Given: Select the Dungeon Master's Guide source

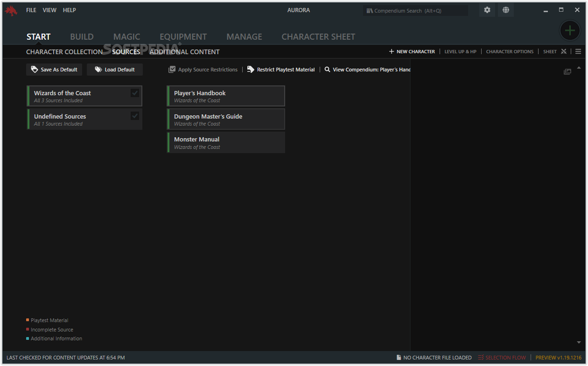Looking at the screenshot, I should [x=226, y=119].
